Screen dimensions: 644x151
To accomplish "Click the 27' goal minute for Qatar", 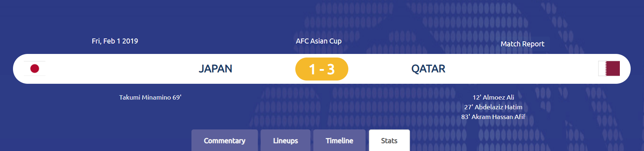I will pyautogui.click(x=468, y=107).
